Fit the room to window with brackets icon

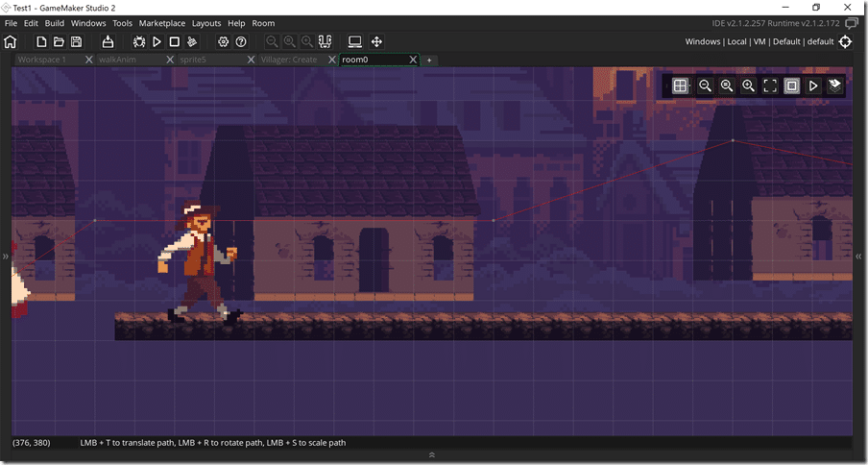pos(770,86)
